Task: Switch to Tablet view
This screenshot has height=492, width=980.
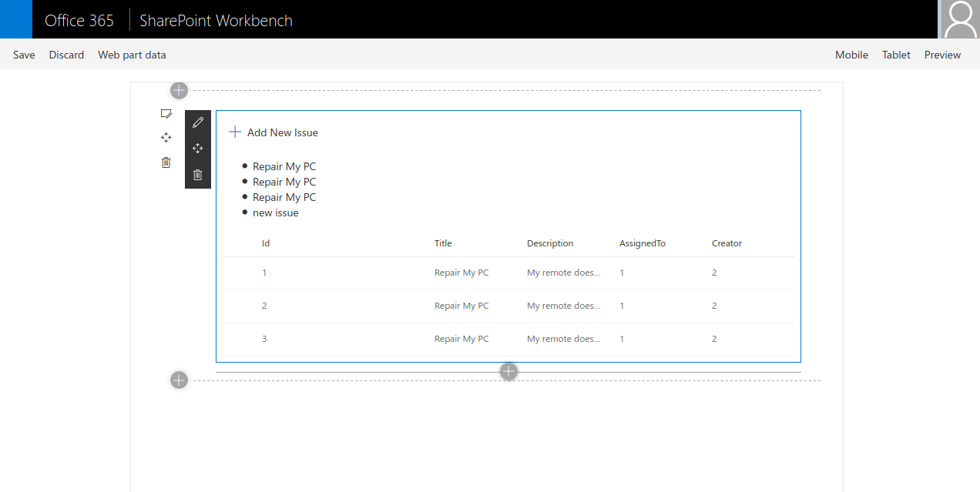Action: click(896, 55)
